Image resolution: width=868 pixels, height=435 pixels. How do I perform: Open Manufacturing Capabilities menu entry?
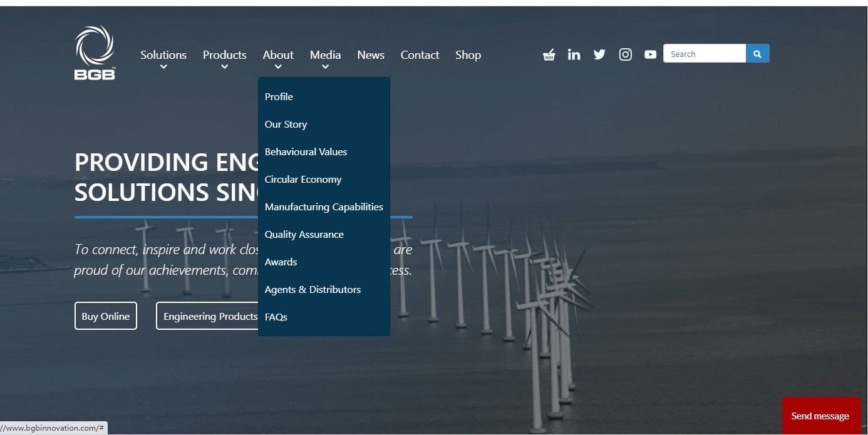(x=324, y=207)
